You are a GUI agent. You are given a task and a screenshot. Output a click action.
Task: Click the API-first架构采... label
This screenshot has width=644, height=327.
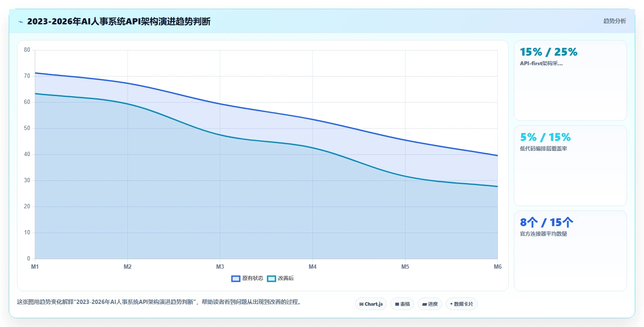541,63
